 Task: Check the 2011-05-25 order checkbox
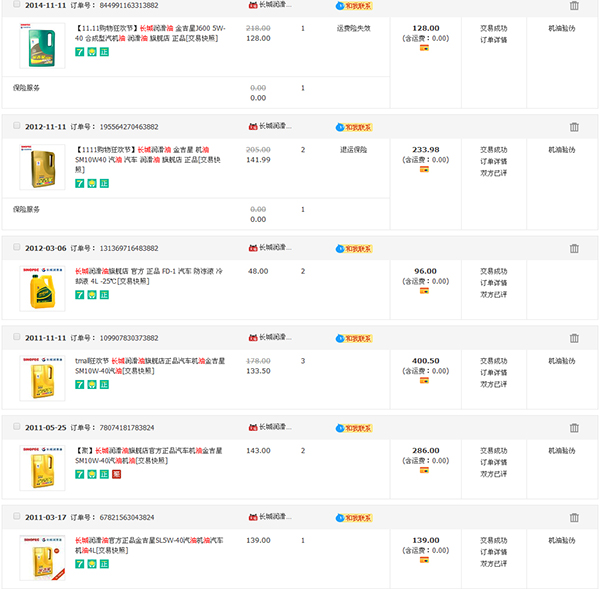pos(16,427)
